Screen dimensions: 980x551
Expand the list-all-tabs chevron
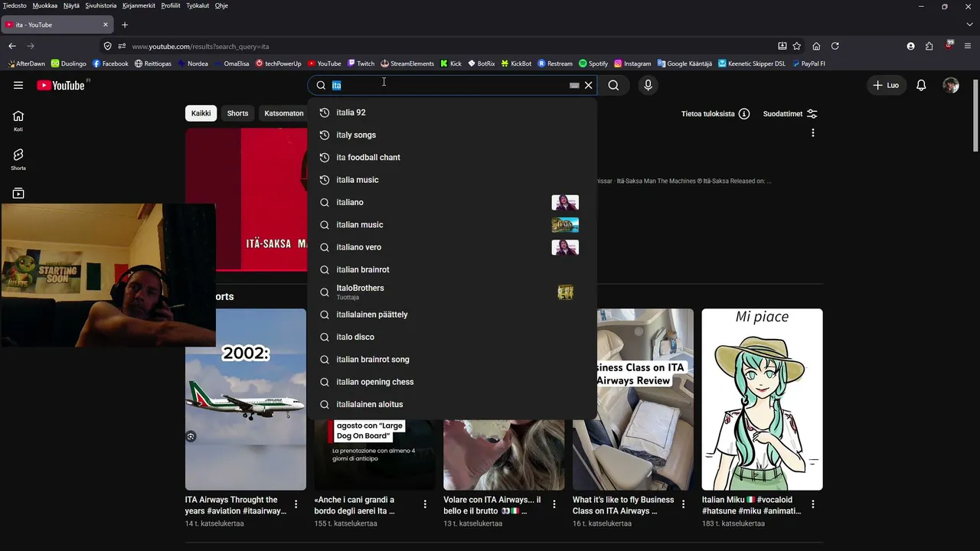click(x=969, y=24)
